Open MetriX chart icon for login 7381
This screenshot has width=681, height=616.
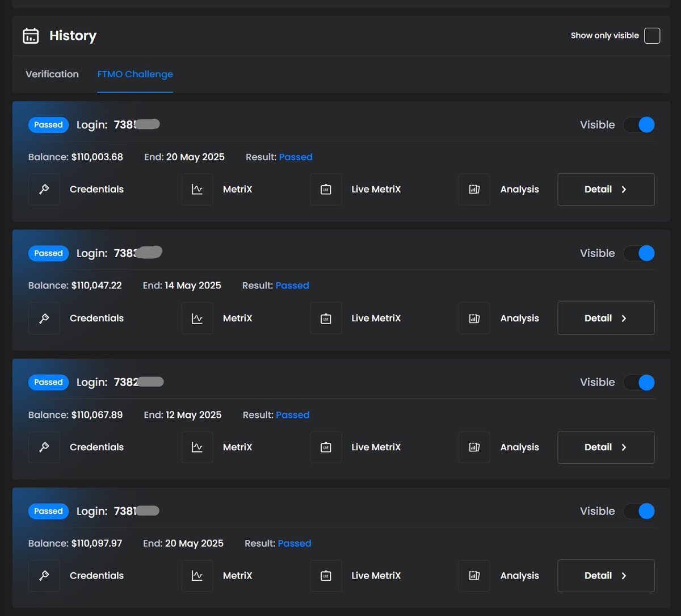coord(197,576)
